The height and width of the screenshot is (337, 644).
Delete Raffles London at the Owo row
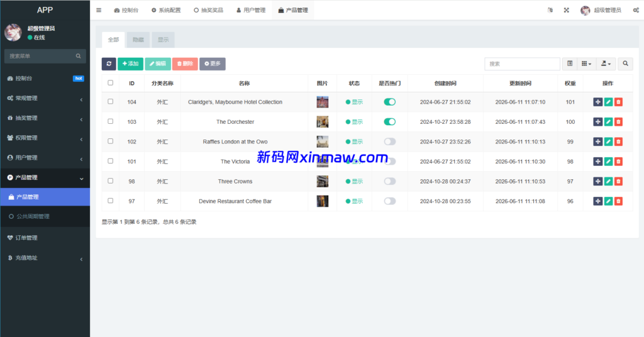(618, 141)
